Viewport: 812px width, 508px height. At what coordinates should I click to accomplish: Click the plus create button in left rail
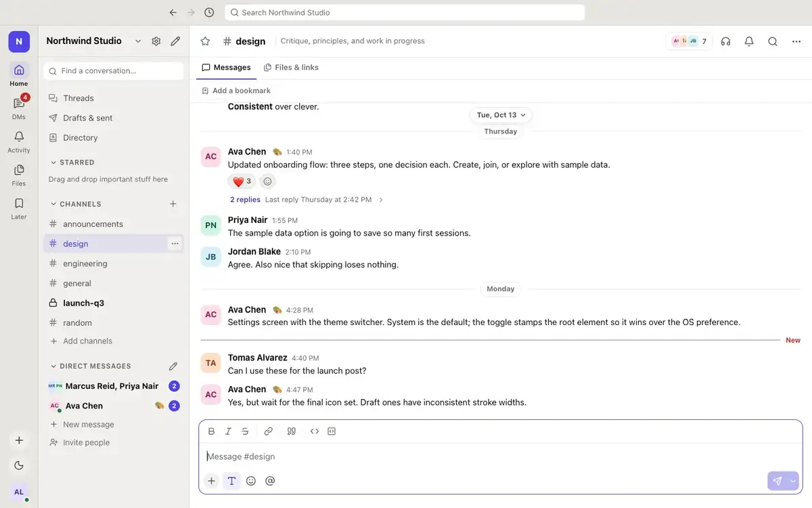click(x=19, y=440)
